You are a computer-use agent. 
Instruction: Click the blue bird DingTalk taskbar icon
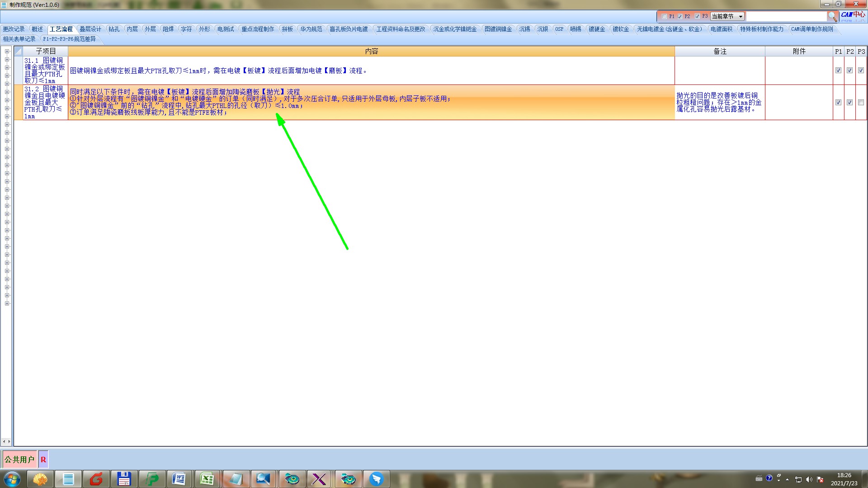(x=376, y=479)
